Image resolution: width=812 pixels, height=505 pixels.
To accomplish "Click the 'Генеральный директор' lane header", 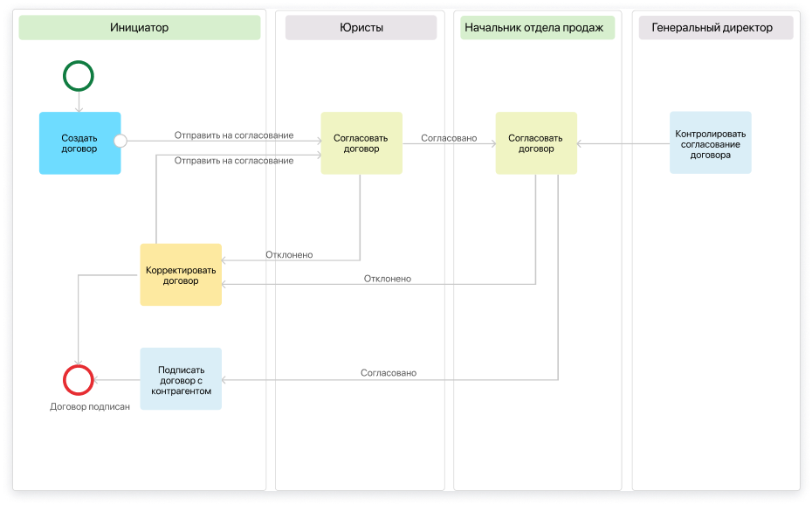I will (712, 28).
